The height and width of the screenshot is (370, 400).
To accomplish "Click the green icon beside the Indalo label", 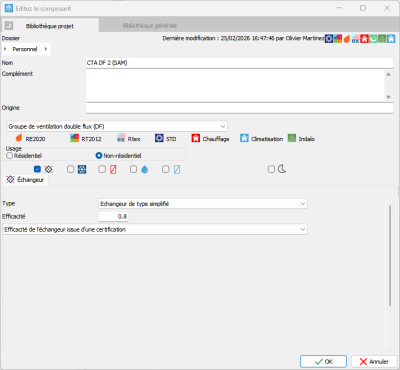I will (292, 138).
